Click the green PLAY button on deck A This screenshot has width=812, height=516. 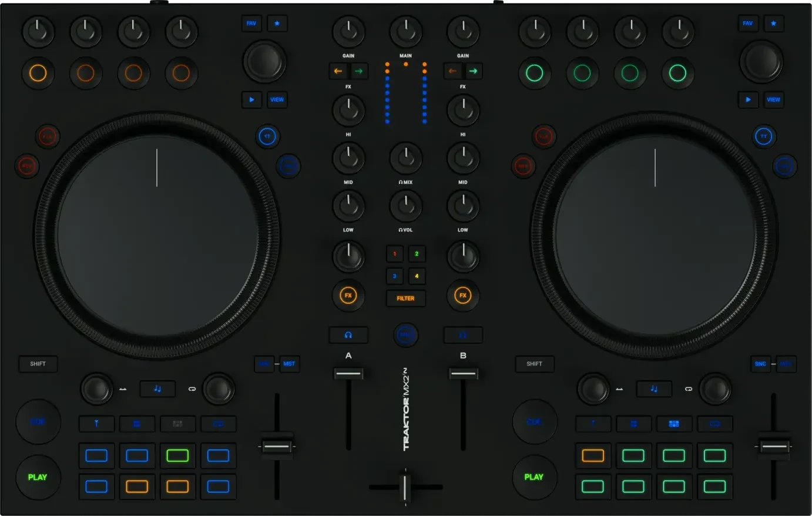tap(38, 477)
